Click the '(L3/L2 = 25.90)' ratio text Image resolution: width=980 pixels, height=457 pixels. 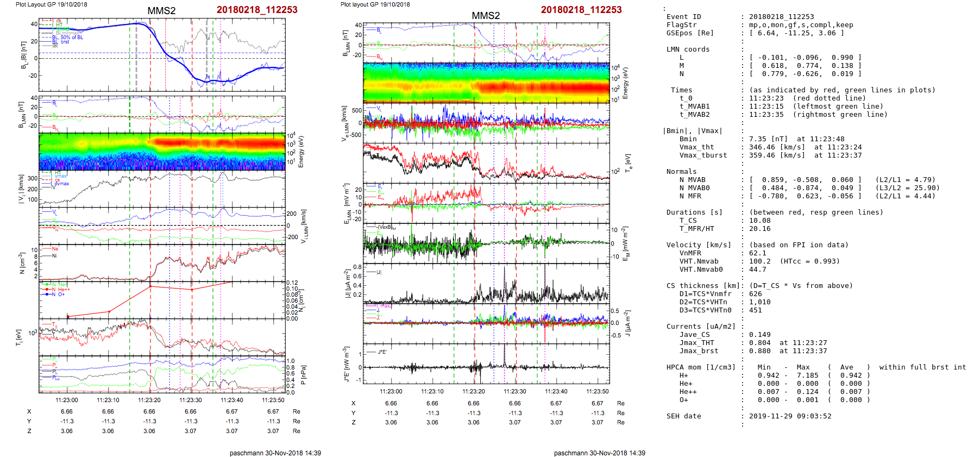pyautogui.click(x=908, y=188)
